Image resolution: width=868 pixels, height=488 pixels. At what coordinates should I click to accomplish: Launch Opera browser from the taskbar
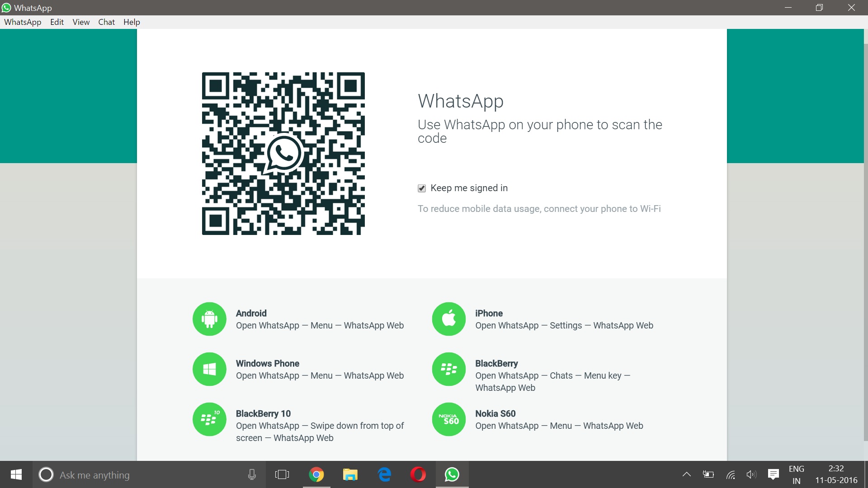pos(418,474)
